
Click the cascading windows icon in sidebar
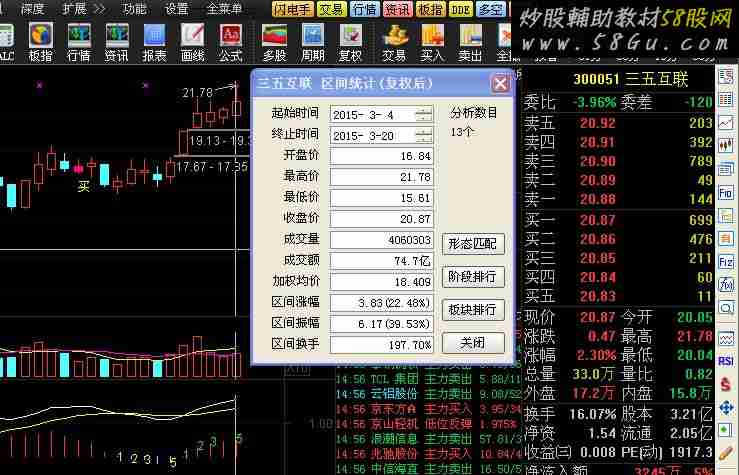(726, 169)
